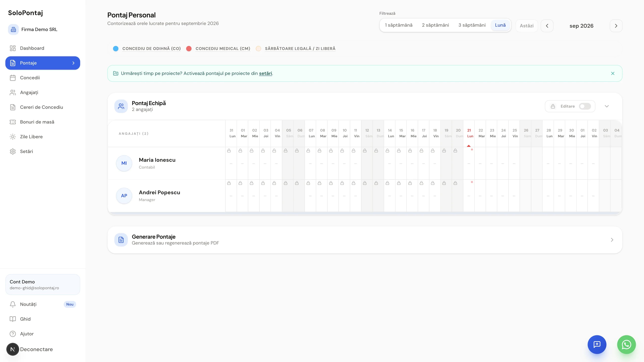Click the Astăzi button
The height and width of the screenshot is (362, 644).
pyautogui.click(x=526, y=26)
